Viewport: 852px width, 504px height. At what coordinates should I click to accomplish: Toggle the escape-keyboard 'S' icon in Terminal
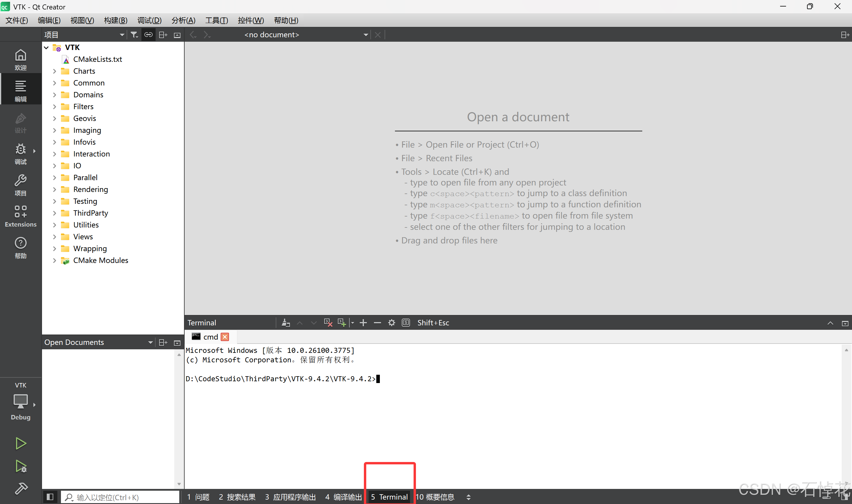(x=406, y=322)
